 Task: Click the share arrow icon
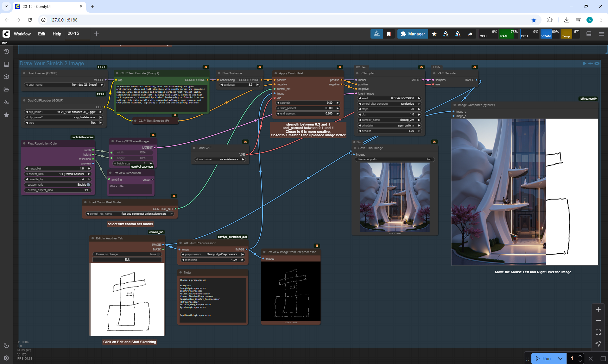point(470,34)
